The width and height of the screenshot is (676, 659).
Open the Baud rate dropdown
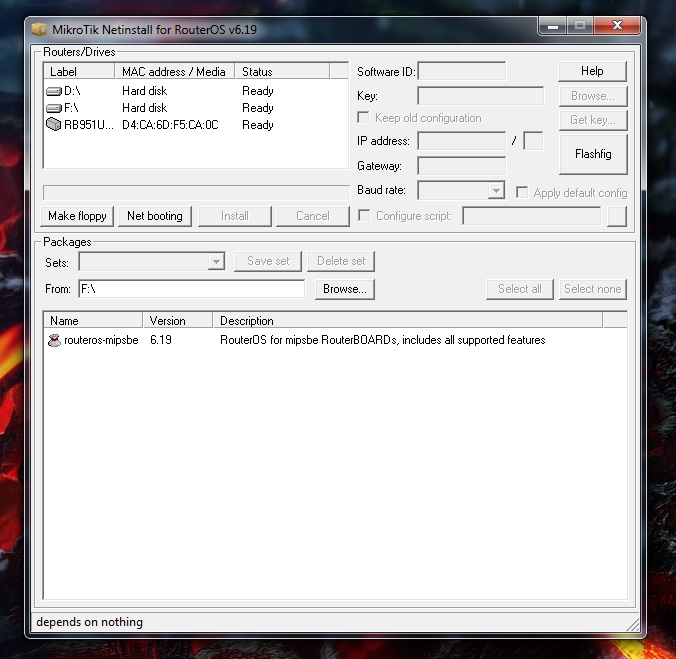coord(496,190)
